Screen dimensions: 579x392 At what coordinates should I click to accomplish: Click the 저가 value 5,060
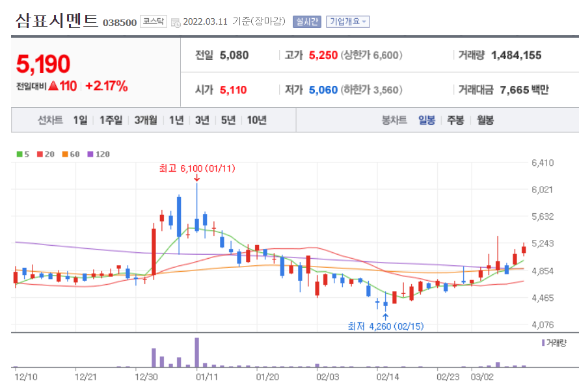323,90
